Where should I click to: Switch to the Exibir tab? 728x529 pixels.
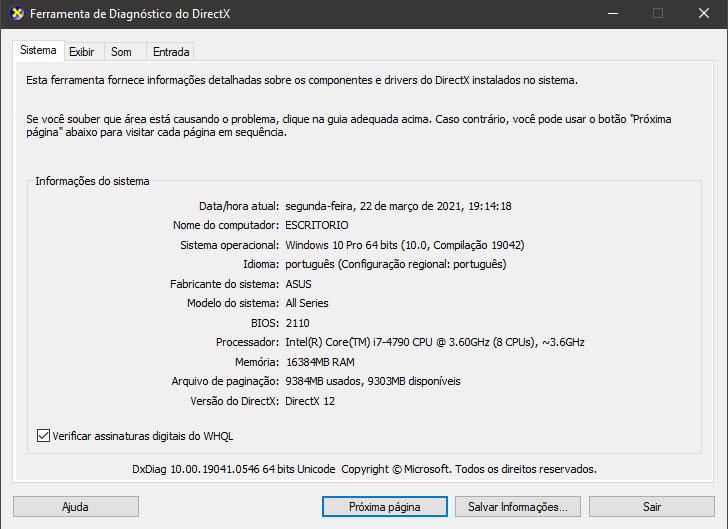(x=82, y=52)
